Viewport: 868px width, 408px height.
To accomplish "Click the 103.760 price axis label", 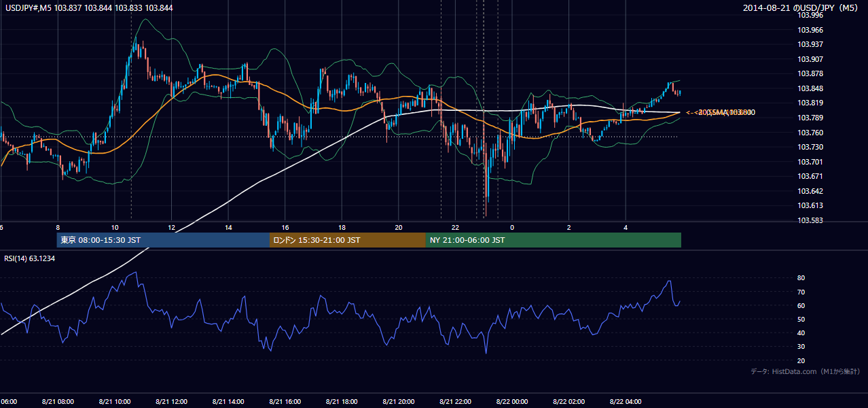I will (x=811, y=133).
